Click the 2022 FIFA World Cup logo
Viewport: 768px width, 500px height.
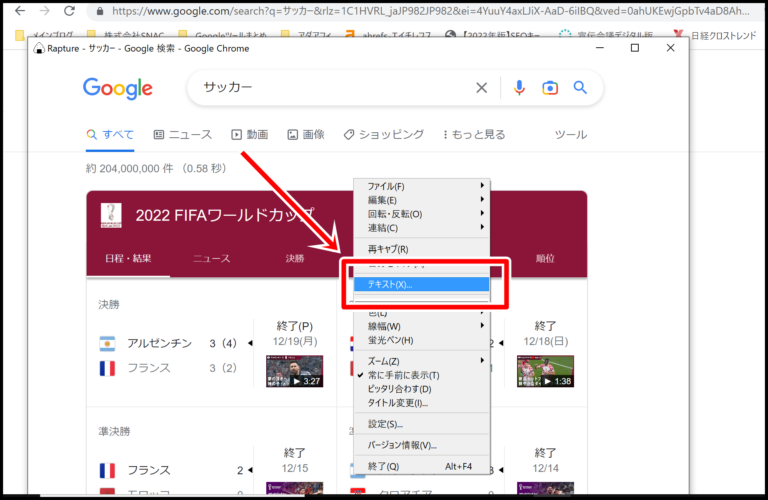pyautogui.click(x=111, y=215)
